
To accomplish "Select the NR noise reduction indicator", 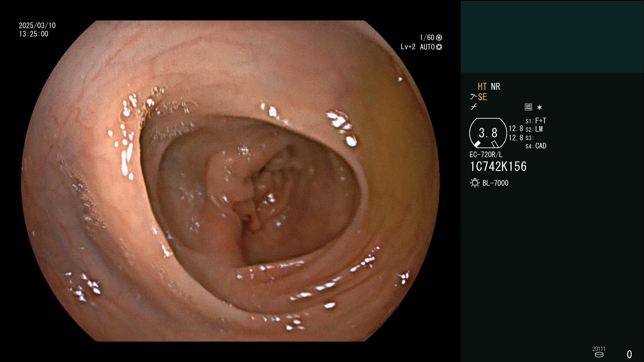I will pos(495,86).
